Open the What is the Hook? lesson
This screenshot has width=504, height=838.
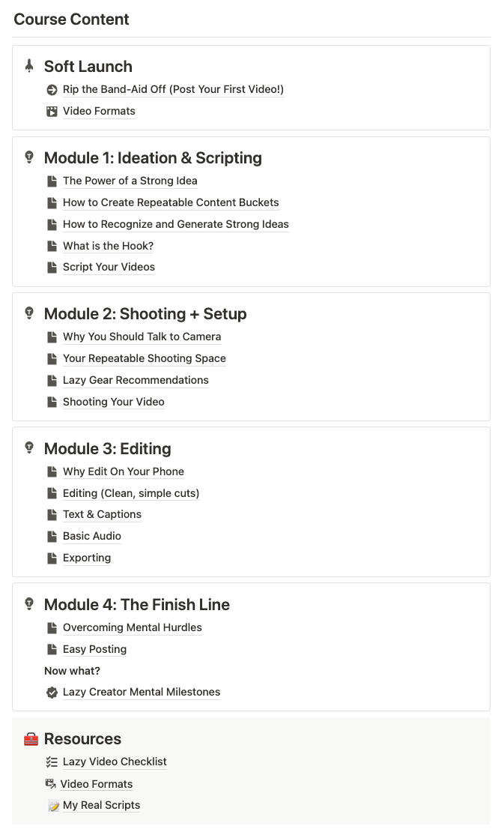tap(108, 246)
